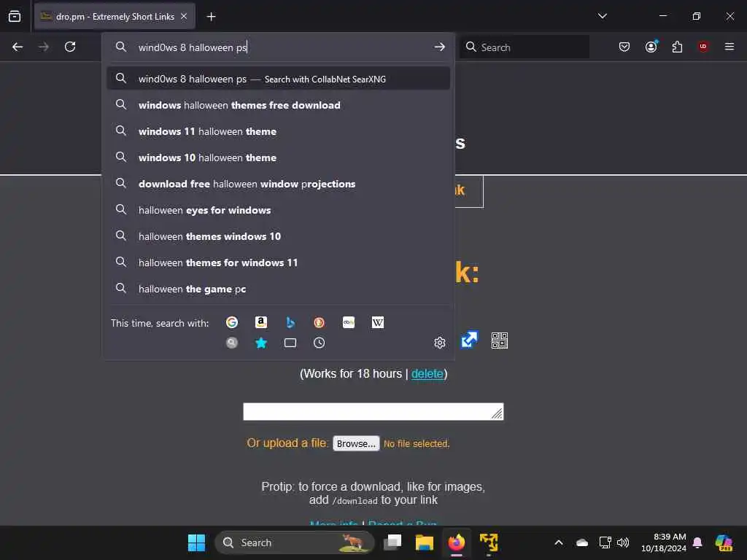The width and height of the screenshot is (747, 560).
Task: Select 'halloween themes for windows 11' suggestion
Action: 278,262
